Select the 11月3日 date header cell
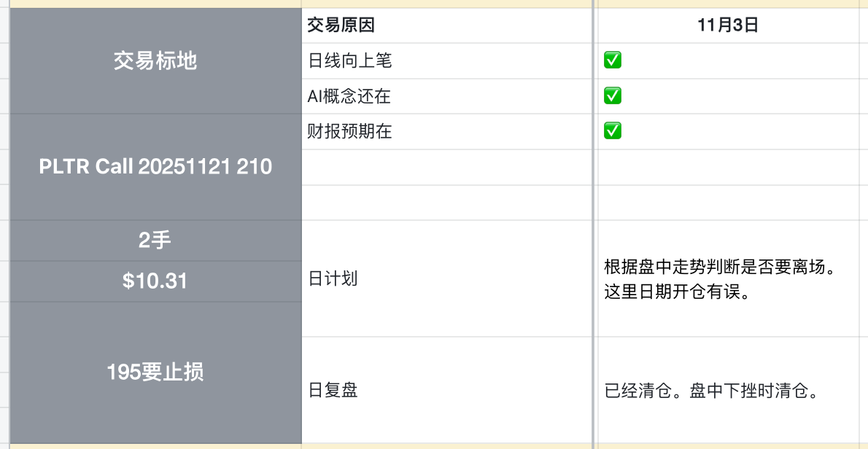Image resolution: width=868 pixels, height=449 pixels. [728, 26]
